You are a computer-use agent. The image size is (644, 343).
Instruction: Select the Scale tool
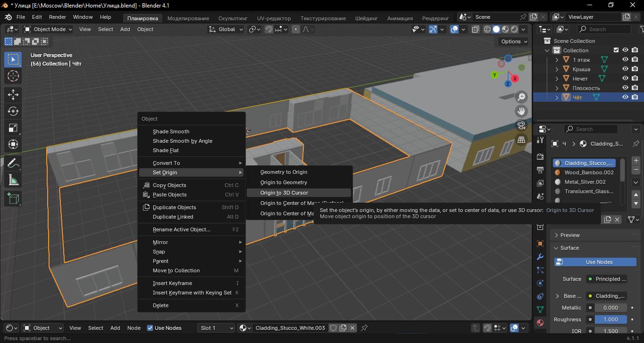pyautogui.click(x=13, y=128)
